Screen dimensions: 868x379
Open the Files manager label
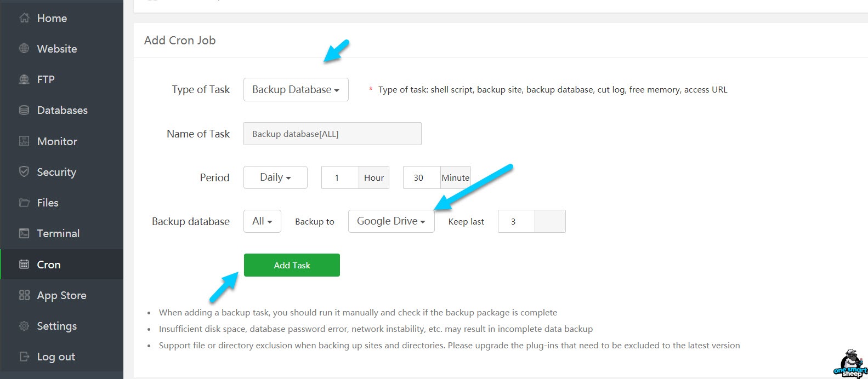[48, 203]
